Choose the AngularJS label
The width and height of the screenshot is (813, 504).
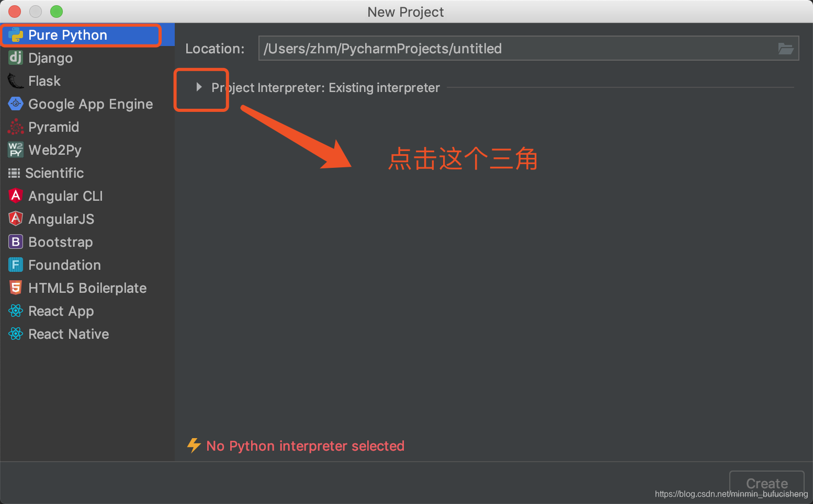pyautogui.click(x=61, y=219)
